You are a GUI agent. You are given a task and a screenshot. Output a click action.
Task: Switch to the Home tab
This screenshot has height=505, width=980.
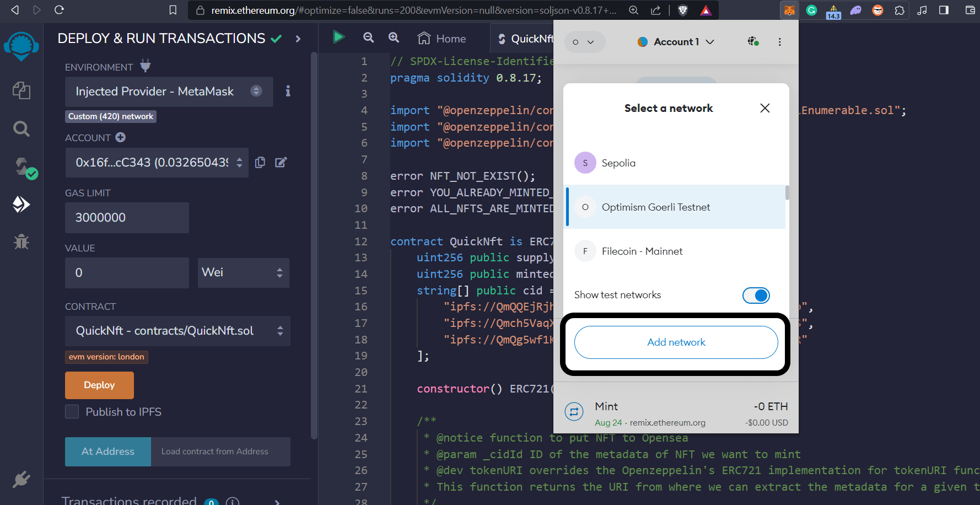(442, 39)
